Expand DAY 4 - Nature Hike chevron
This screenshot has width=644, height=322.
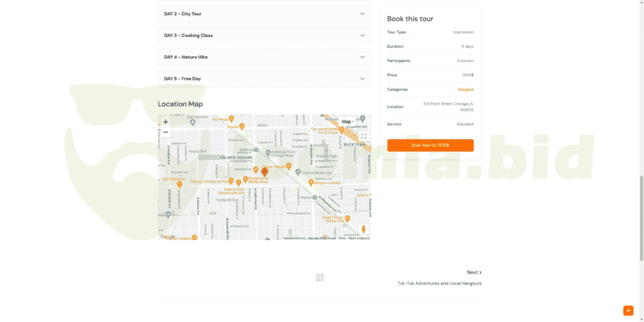(x=362, y=57)
